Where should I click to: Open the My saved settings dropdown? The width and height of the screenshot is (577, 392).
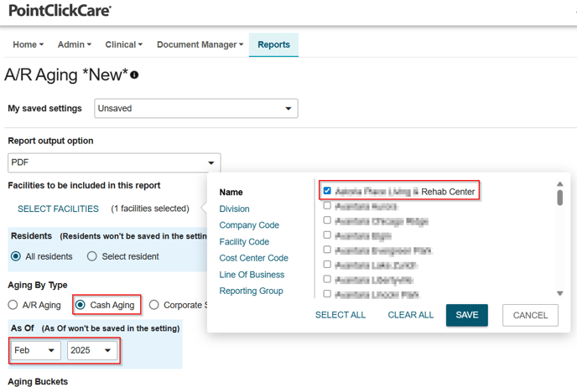[196, 108]
